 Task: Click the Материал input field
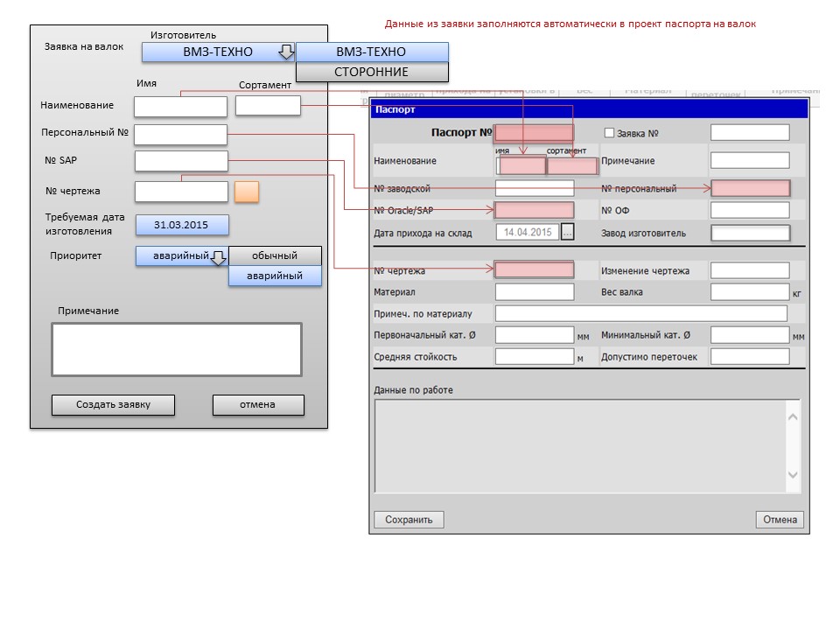point(535,292)
